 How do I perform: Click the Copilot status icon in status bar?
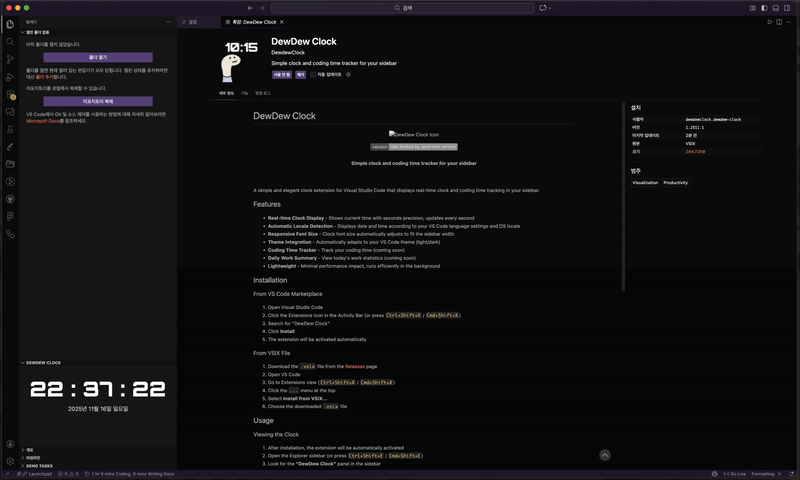714,474
